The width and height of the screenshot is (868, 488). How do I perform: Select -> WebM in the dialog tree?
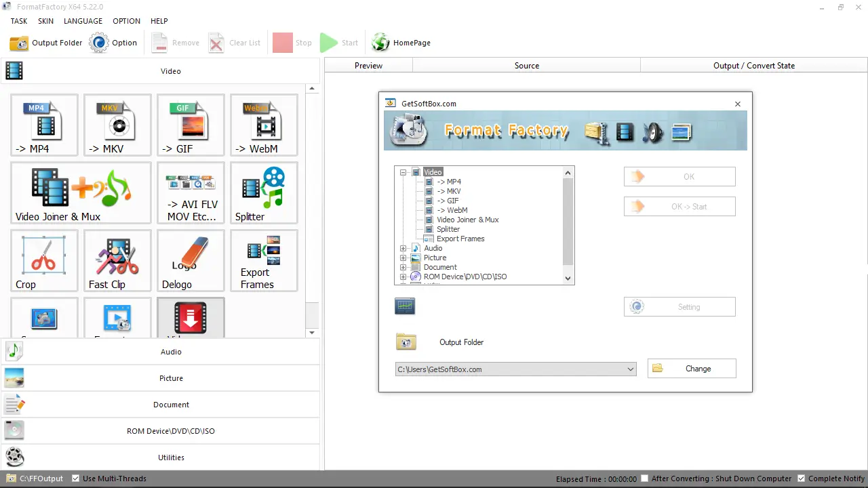click(x=452, y=210)
